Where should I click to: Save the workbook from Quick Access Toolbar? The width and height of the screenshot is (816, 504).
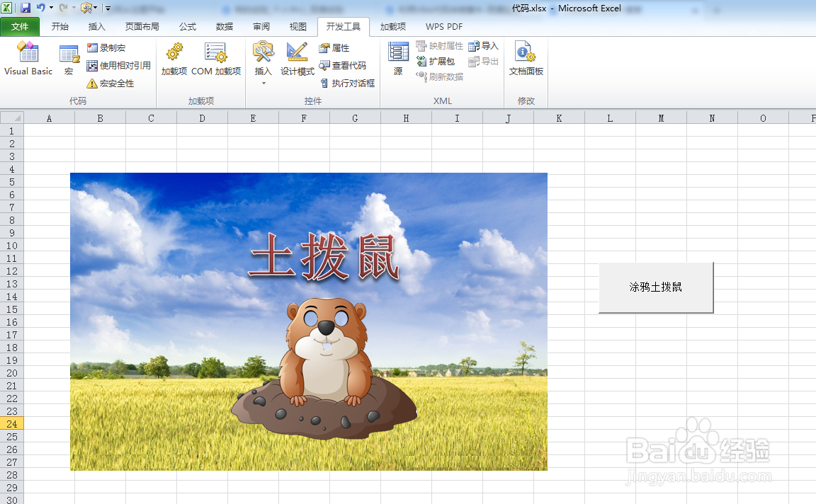(25, 8)
